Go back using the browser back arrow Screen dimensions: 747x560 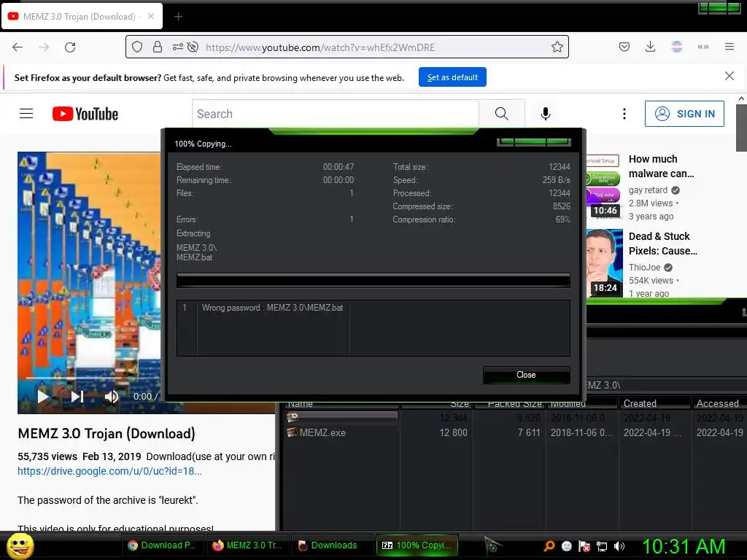tap(18, 47)
